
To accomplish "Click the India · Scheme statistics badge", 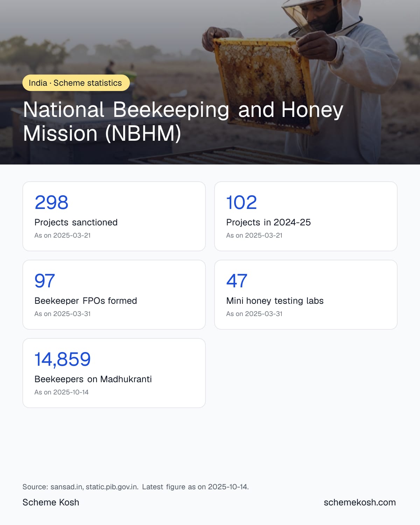I will coord(76,83).
